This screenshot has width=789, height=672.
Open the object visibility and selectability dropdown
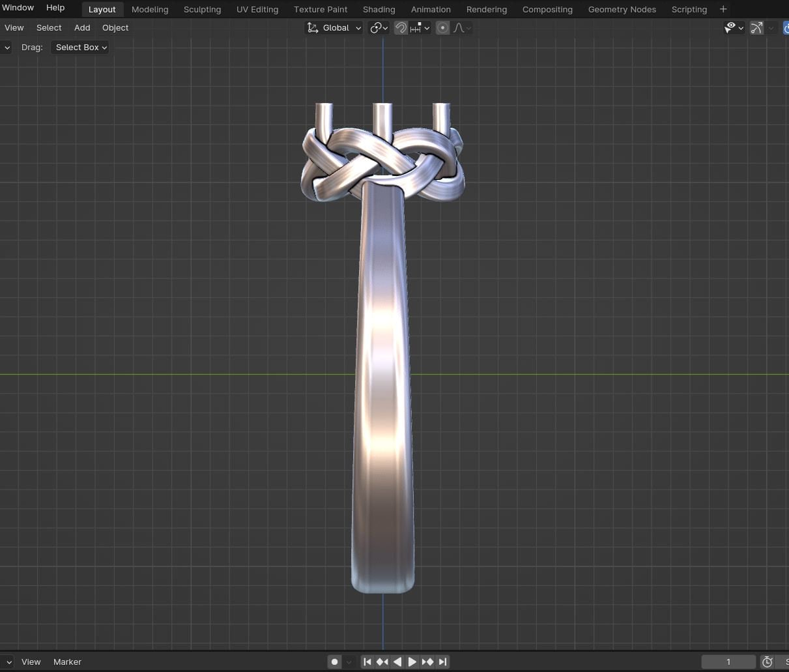click(734, 27)
